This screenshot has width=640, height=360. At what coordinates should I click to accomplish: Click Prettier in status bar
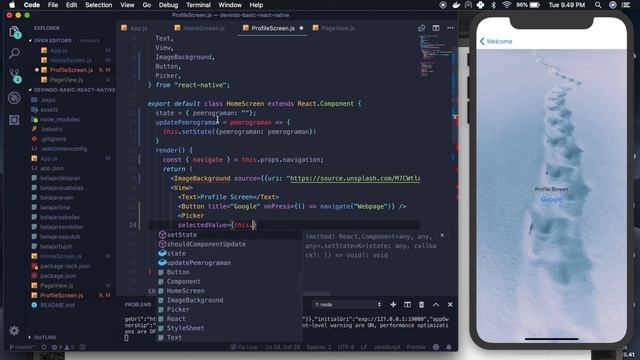[x=416, y=347]
